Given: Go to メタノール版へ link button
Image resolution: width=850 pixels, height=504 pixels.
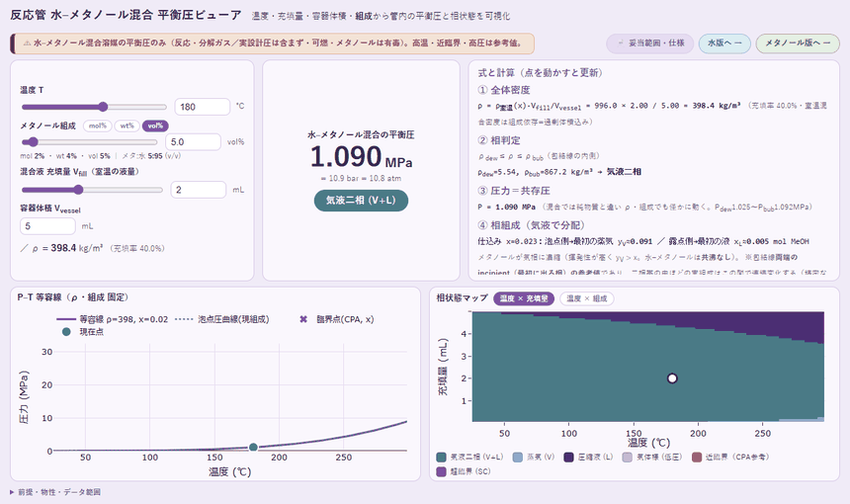Looking at the screenshot, I should pyautogui.click(x=798, y=43).
